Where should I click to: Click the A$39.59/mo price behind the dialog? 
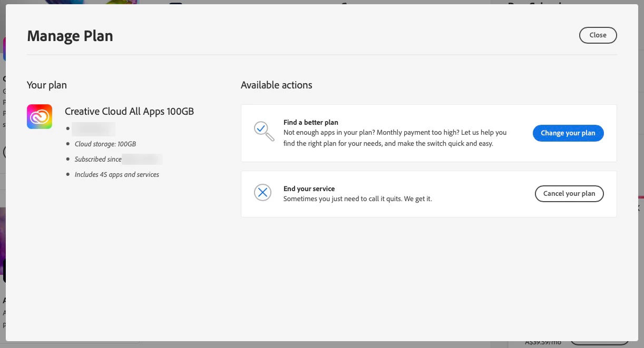[x=543, y=342]
